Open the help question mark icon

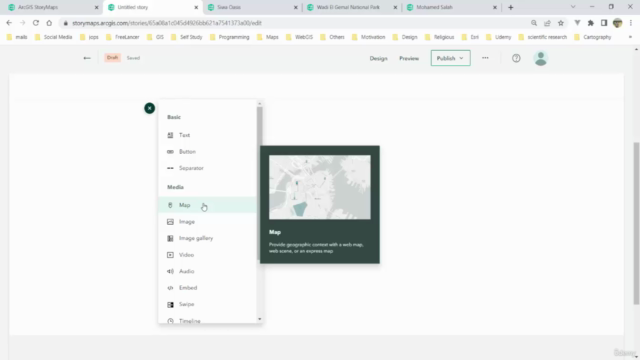[x=516, y=58]
